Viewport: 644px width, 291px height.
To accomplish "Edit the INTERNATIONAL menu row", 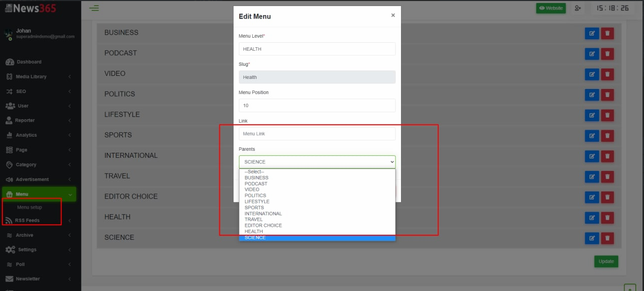I will [x=592, y=156].
